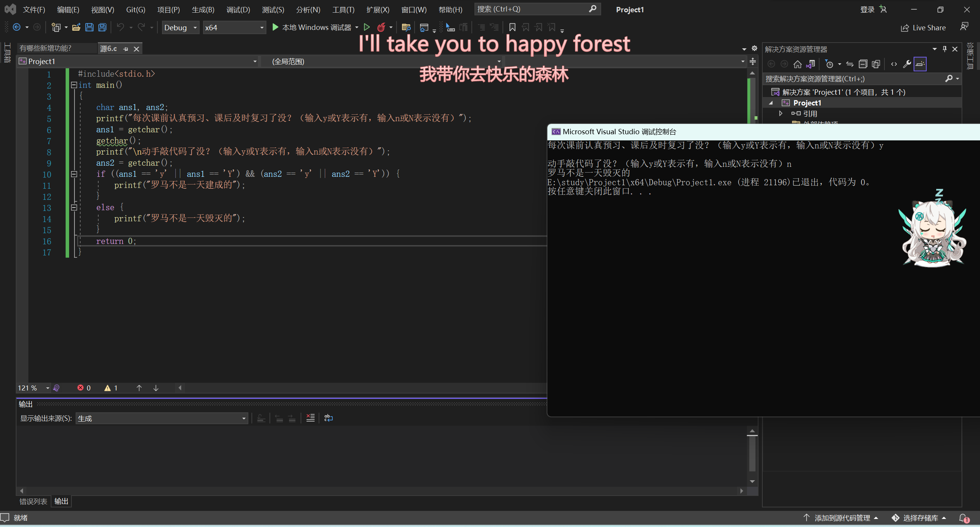Click Collapse All icon in Solution Explorer
This screenshot has height=527, width=980.
pyautogui.click(x=863, y=64)
